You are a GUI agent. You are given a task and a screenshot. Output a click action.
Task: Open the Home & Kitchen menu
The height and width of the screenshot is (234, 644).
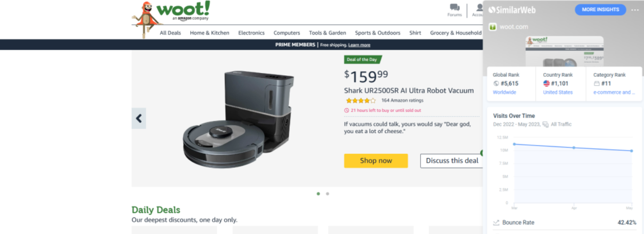tap(210, 33)
